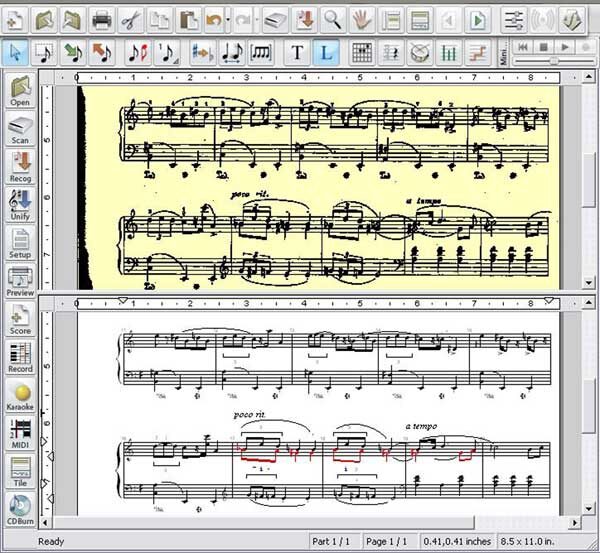Click the orange undo arrow
This screenshot has width=600, height=553.
pos(214,20)
